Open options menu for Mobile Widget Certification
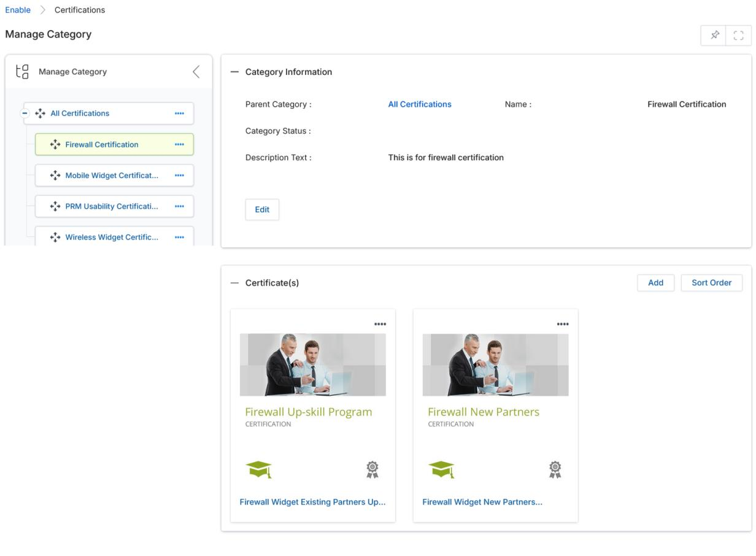Screen dimensions: 756x556 179,176
